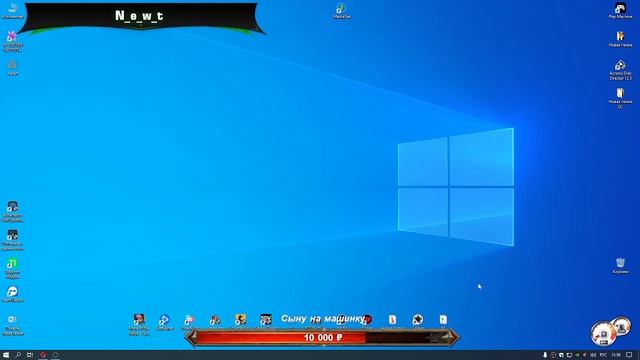Open the Action Center notifications icon
Image resolution: width=640 pixels, height=360 pixels.
[x=629, y=355]
